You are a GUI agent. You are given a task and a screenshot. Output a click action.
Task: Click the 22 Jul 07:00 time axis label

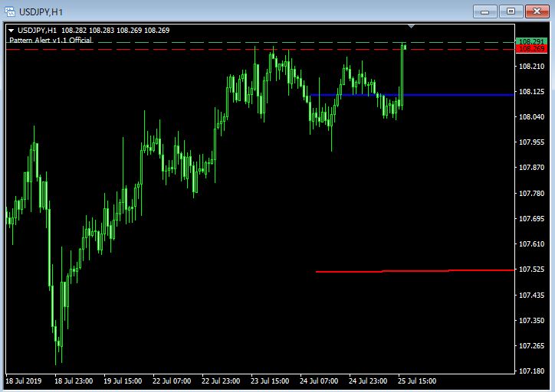coord(172,381)
